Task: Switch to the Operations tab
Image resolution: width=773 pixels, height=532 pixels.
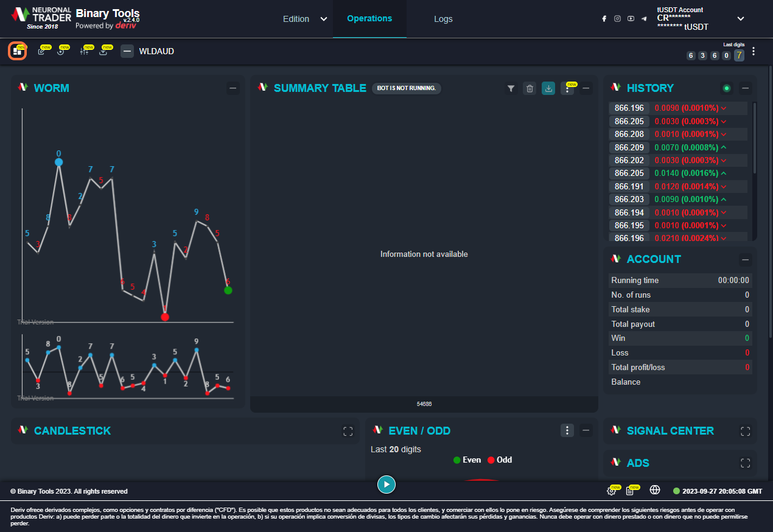Action: [369, 18]
